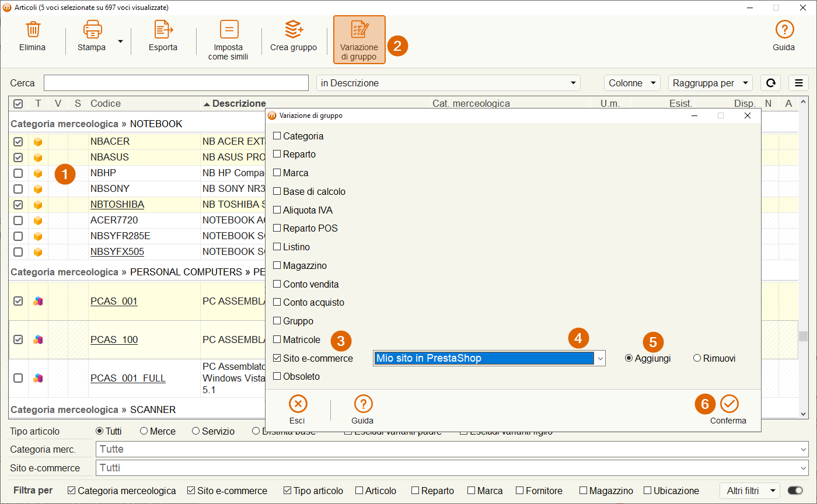Click in the Cerca search field
The width and height of the screenshot is (817, 504).
click(176, 83)
